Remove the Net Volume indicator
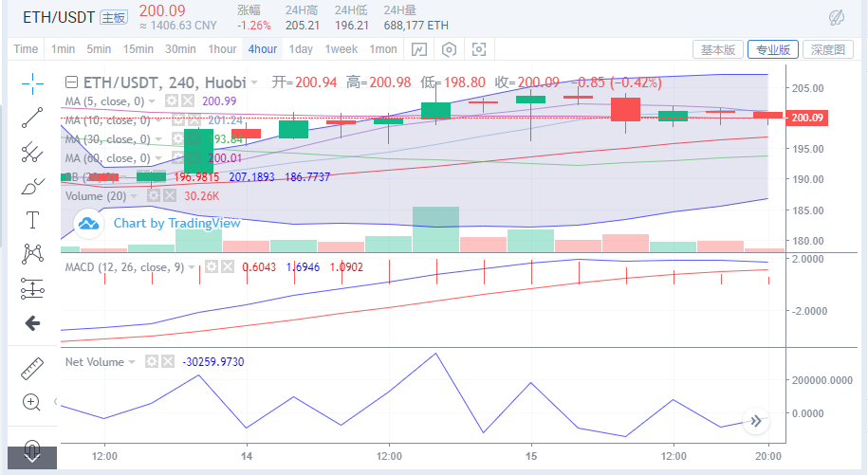Screen dimensions: 868x475 [x=168, y=361]
